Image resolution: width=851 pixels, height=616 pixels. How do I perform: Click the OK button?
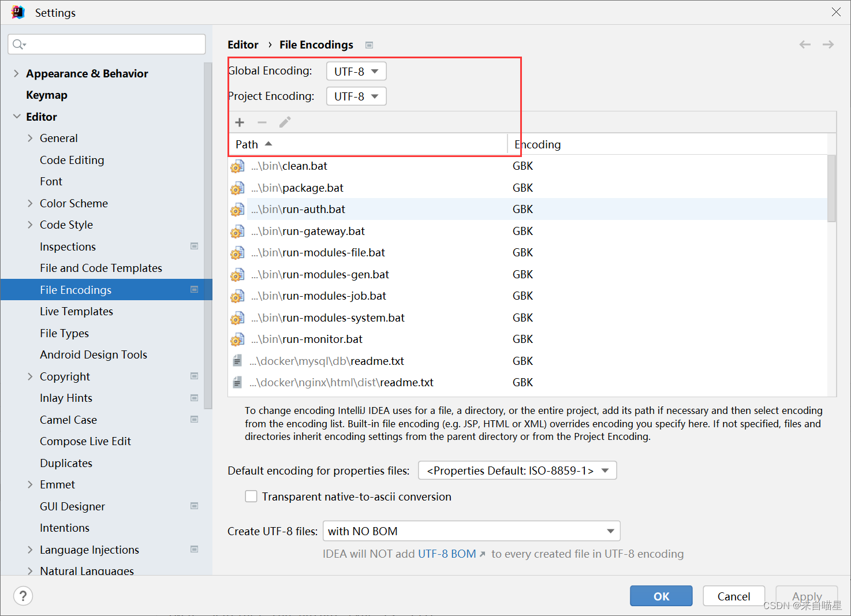pos(661,596)
